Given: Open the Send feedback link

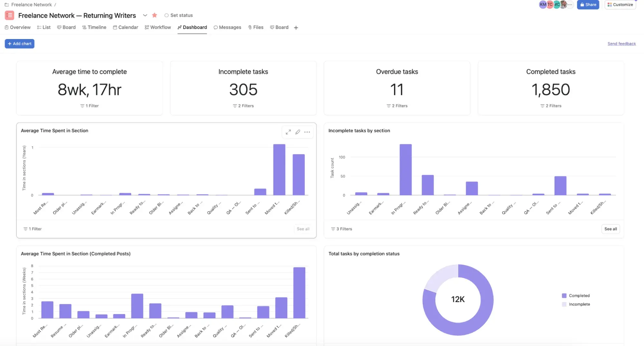Looking at the screenshot, I should pyautogui.click(x=621, y=44).
